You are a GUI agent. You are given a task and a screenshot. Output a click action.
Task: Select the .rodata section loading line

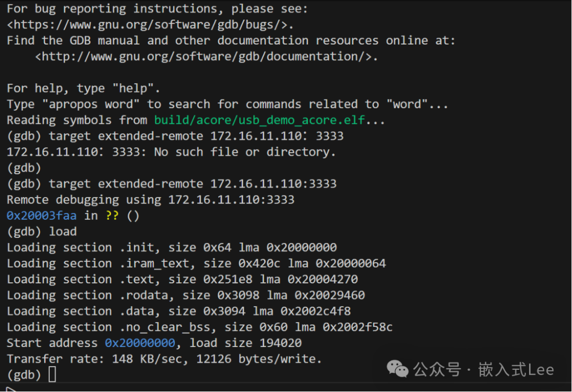click(x=185, y=295)
